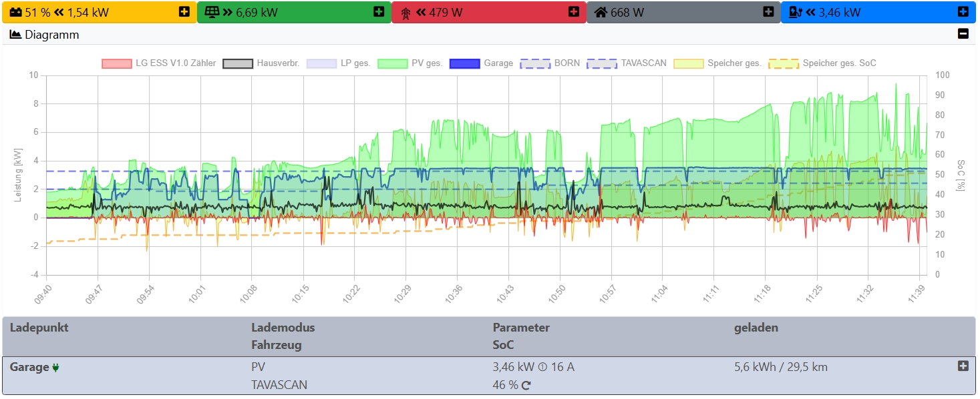
Task: Toggle the BORN legend series
Action: pyautogui.click(x=550, y=63)
